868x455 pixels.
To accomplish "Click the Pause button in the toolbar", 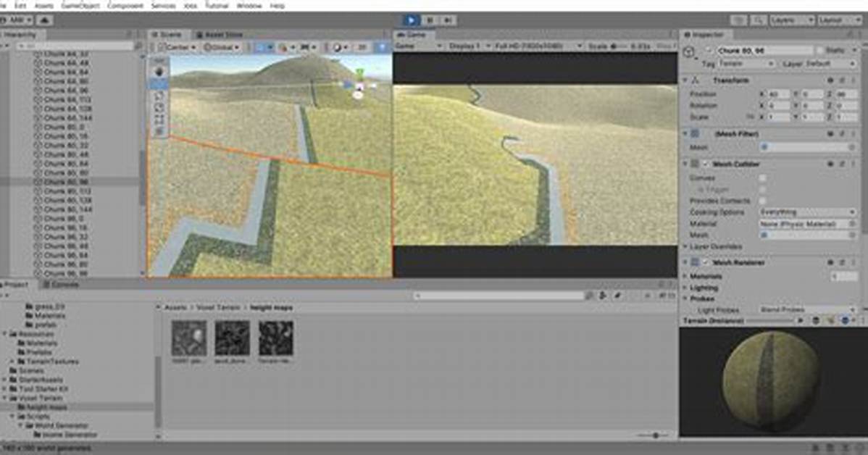I will tap(430, 20).
